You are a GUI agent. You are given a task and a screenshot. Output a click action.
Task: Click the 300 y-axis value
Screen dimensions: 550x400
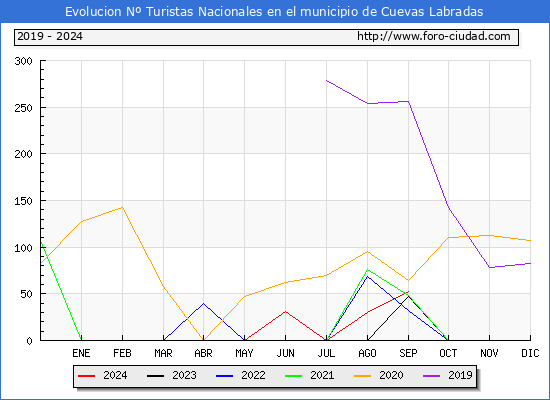pos(24,61)
